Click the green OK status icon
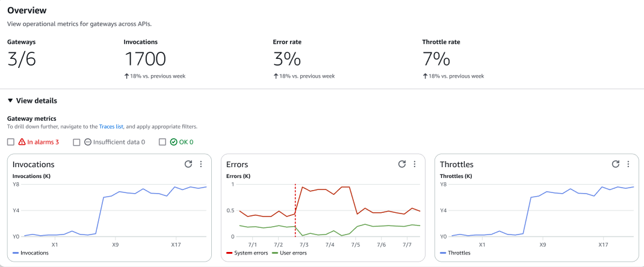The width and height of the screenshot is (644, 267). tap(173, 143)
